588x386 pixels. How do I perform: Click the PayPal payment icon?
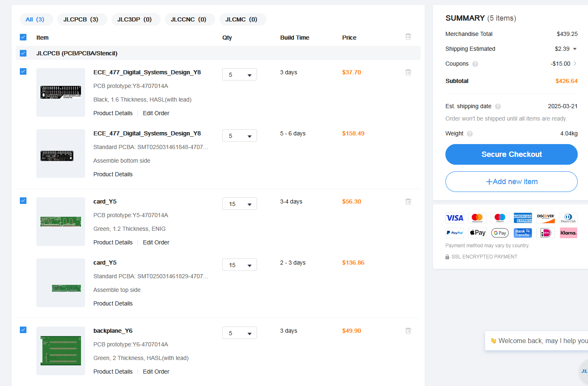coord(455,233)
